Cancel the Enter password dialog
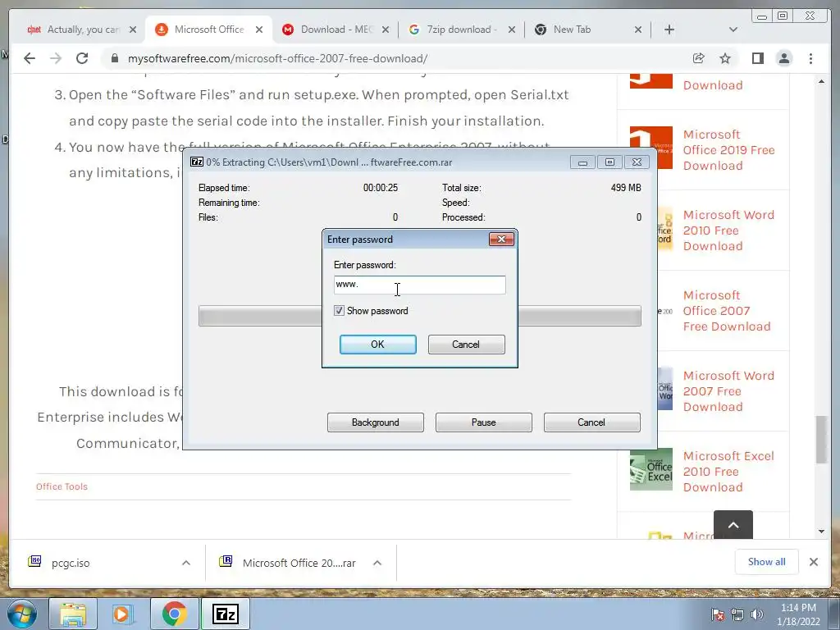Image resolution: width=840 pixels, height=630 pixels. 466,345
